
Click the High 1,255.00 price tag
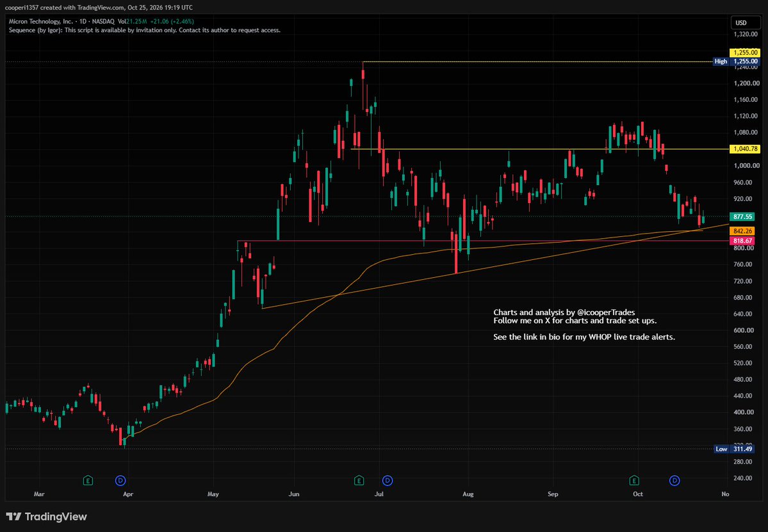[x=736, y=61]
